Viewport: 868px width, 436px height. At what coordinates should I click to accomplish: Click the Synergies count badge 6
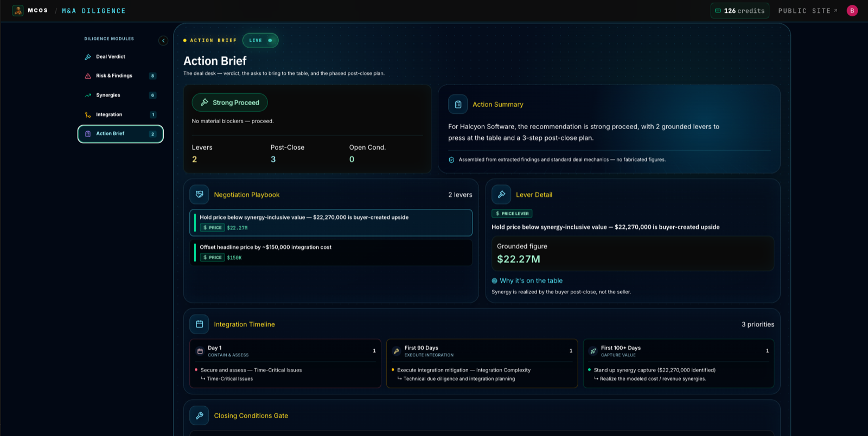coord(152,95)
